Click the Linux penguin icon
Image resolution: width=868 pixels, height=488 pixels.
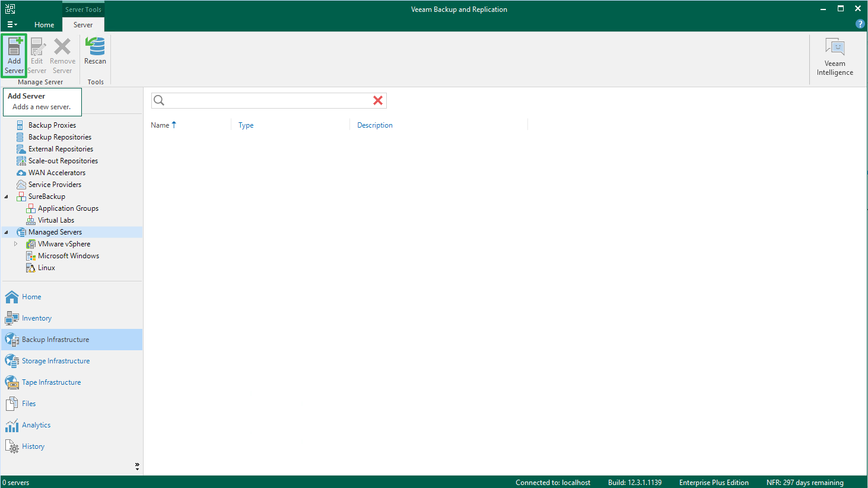pos(31,268)
